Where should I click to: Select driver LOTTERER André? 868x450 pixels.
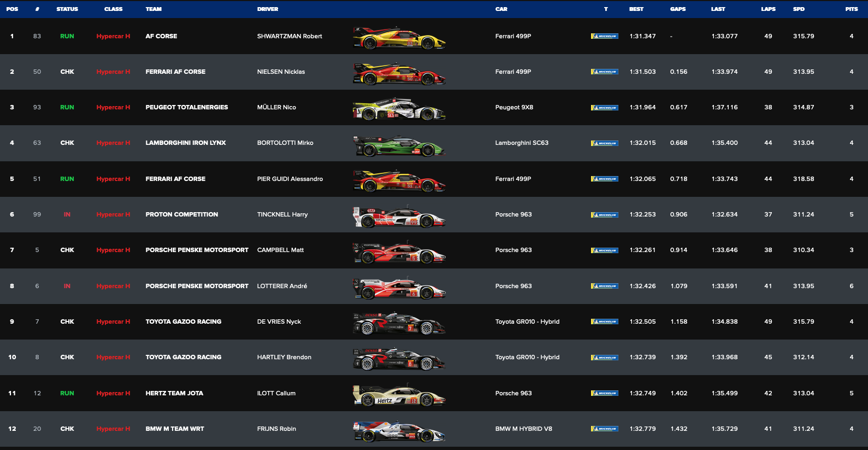tap(282, 286)
